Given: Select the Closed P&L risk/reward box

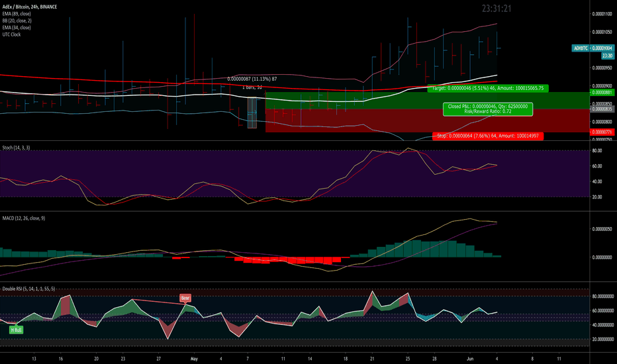Looking at the screenshot, I should tap(488, 109).
